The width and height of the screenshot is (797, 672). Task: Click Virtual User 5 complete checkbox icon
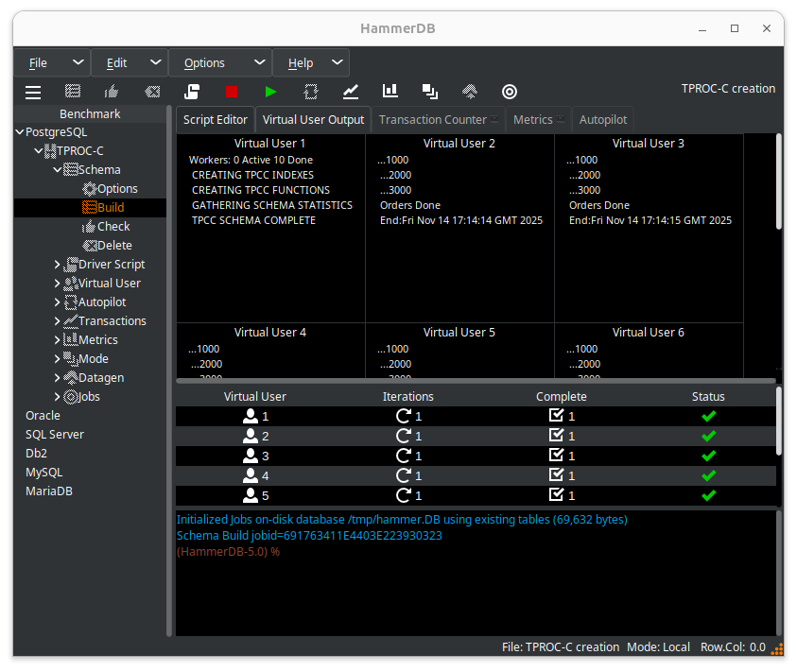click(556, 495)
